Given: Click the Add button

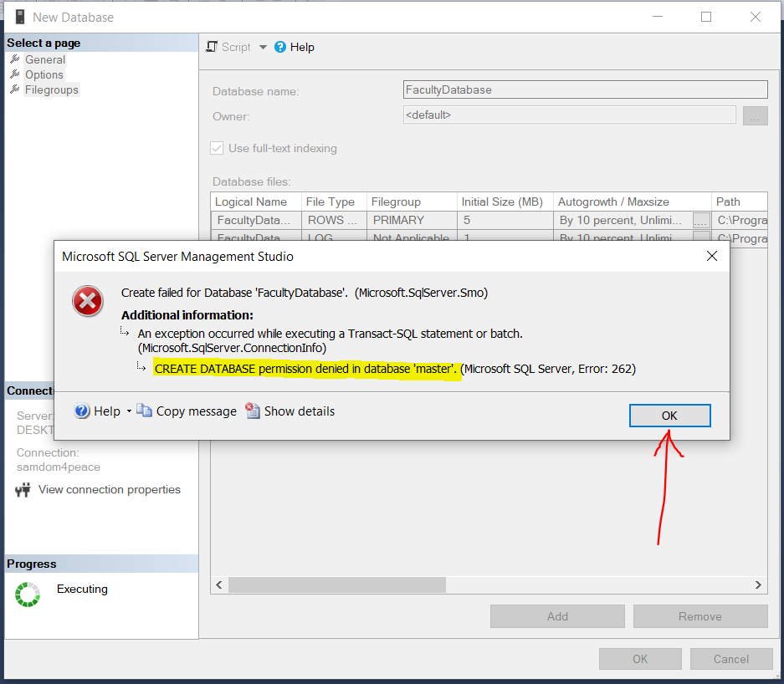Looking at the screenshot, I should coord(557,616).
